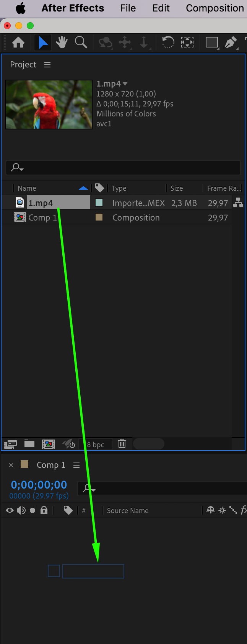Click the new composition icon
Image resolution: width=247 pixels, height=644 pixels.
[48, 444]
